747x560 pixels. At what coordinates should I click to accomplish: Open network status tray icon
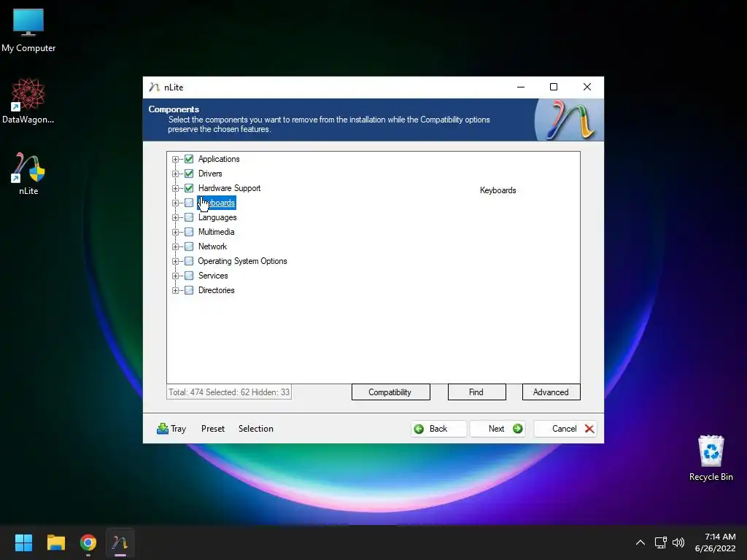660,542
